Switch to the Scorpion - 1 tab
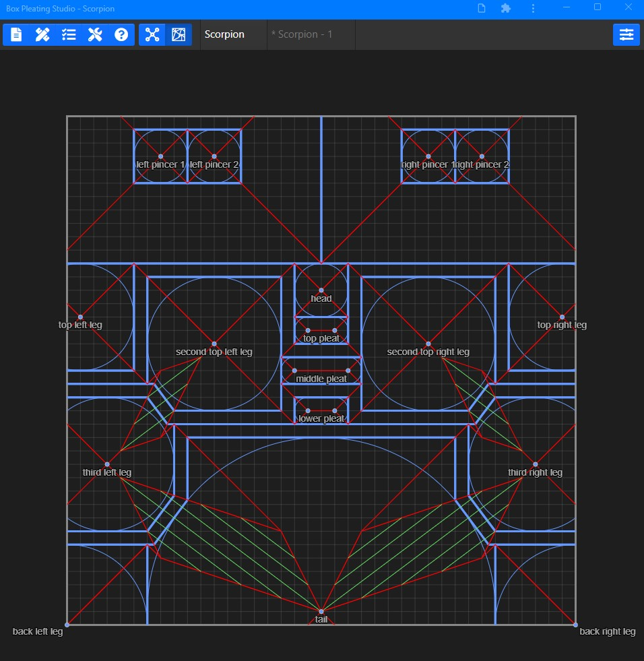 [311, 34]
